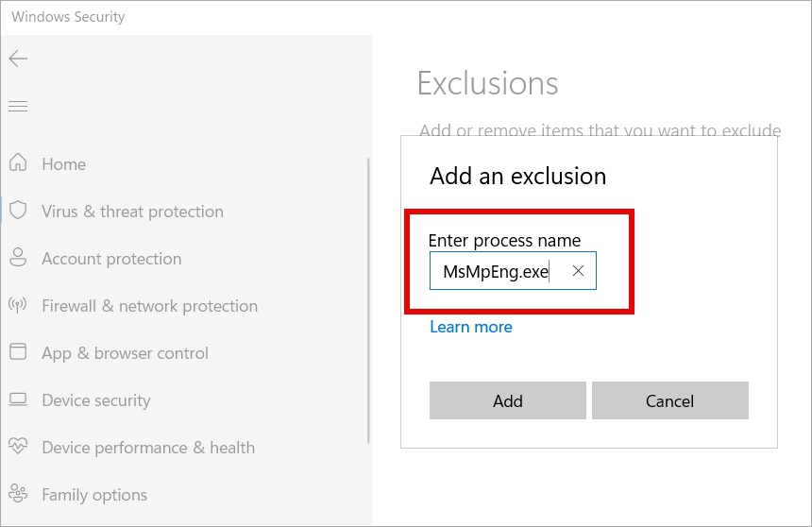This screenshot has height=527, width=812.
Task: Click inside the process name field
Action: [x=513, y=270]
